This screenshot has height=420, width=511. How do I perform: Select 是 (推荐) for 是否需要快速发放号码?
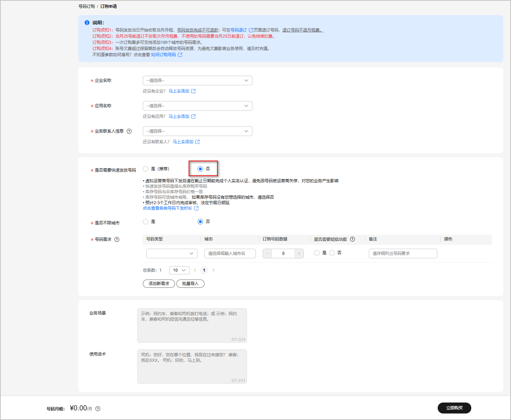[x=146, y=169]
